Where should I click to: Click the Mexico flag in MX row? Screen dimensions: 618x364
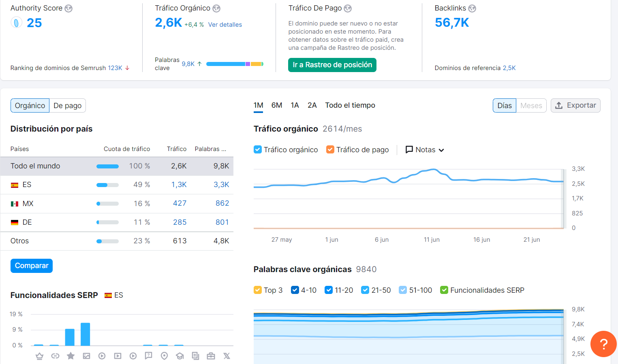point(15,204)
